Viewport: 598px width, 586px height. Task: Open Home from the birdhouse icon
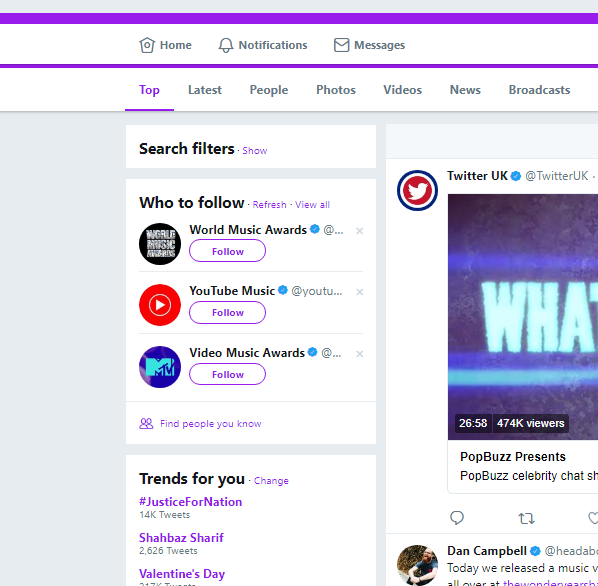[x=147, y=45]
